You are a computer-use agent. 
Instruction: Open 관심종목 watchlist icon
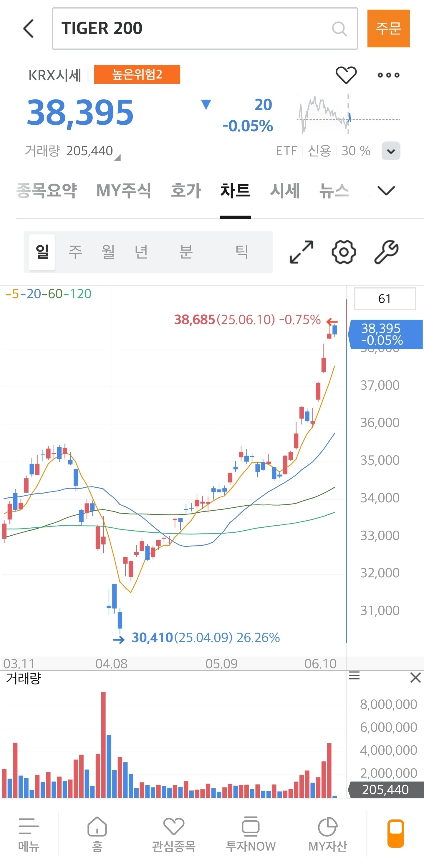[x=174, y=833]
